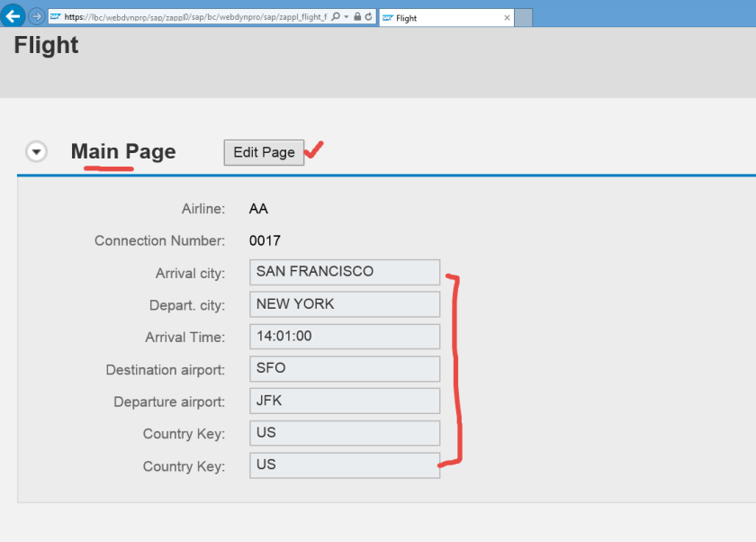Edit the Arrival city field
This screenshot has width=756, height=542.
click(x=345, y=272)
